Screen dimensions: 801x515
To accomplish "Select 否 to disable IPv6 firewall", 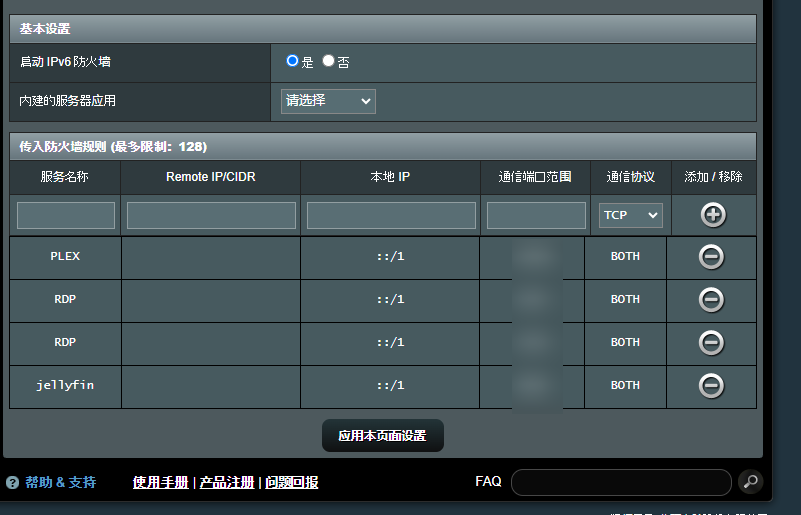I will (x=328, y=61).
